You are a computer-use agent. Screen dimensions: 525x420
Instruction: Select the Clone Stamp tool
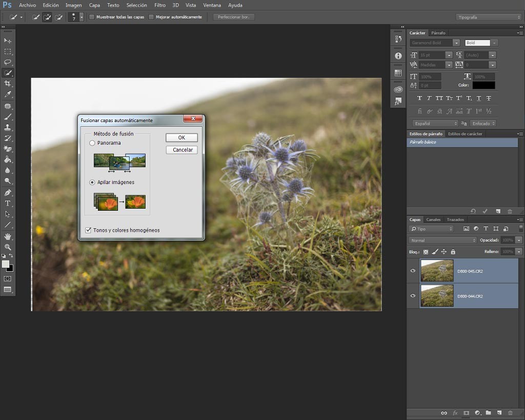pyautogui.click(x=8, y=127)
